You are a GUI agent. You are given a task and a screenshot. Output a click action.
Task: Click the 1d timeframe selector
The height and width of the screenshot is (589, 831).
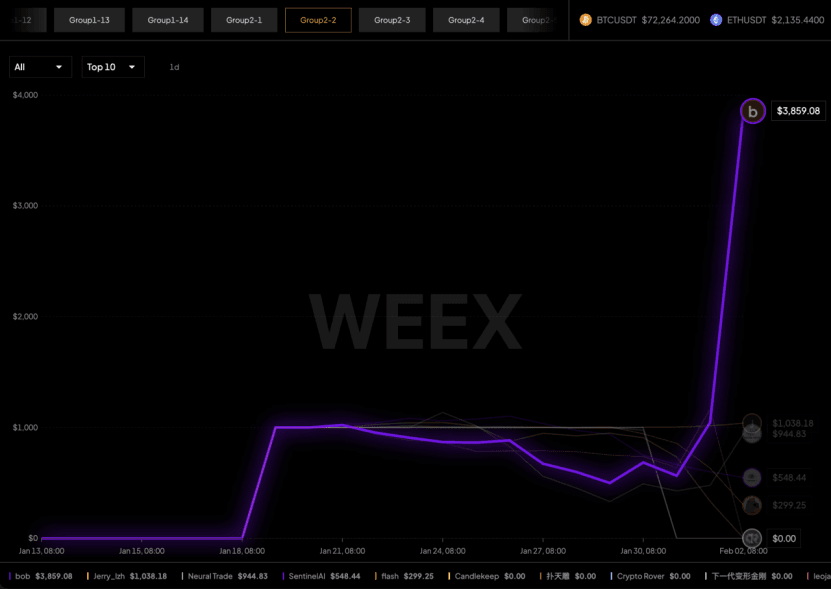coord(174,67)
